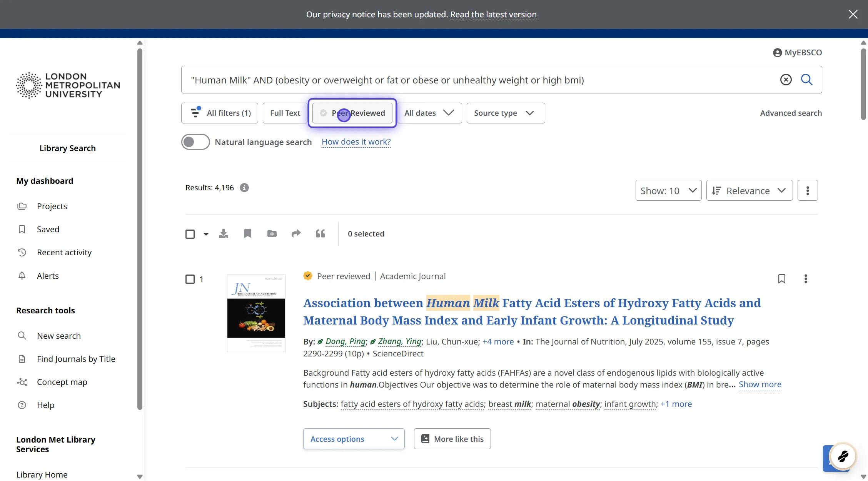The height and width of the screenshot is (481, 868).
Task: Toggle Natural language search switch
Action: [195, 142]
